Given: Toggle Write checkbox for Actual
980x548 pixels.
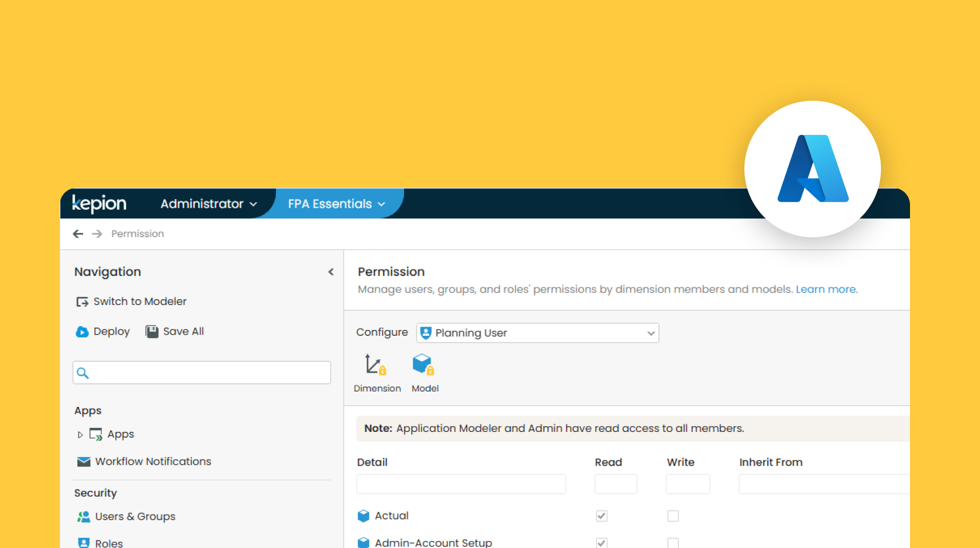Looking at the screenshot, I should (673, 516).
